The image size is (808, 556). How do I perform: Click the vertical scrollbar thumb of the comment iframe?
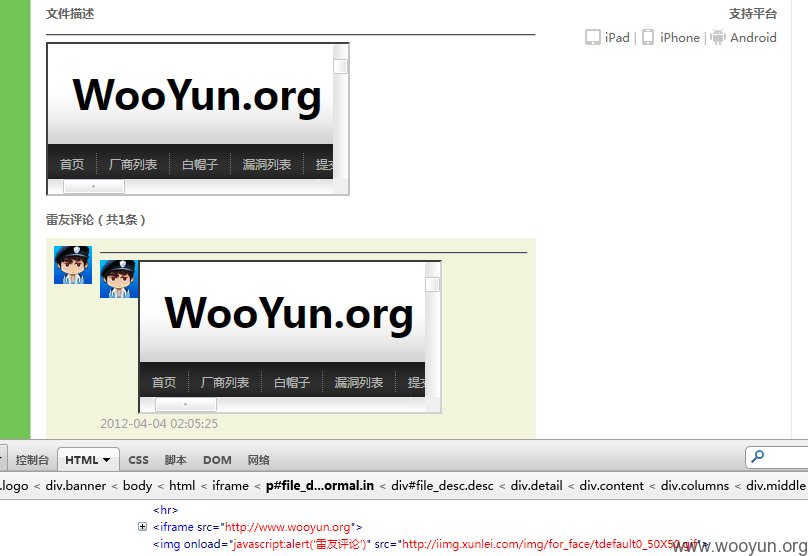pyautogui.click(x=432, y=284)
